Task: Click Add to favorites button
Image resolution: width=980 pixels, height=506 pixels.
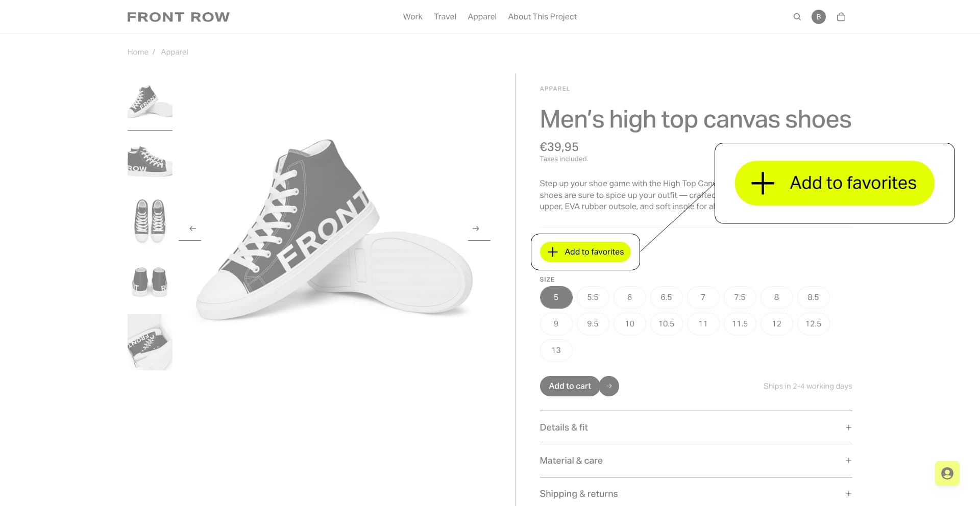Action: click(x=585, y=252)
